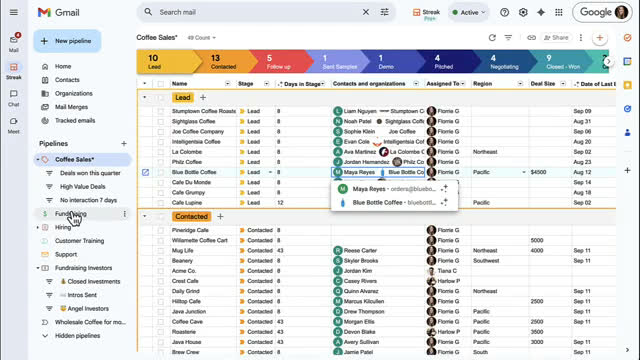Collapse the Lead stage group
This screenshot has height=360, width=640.
144,98
